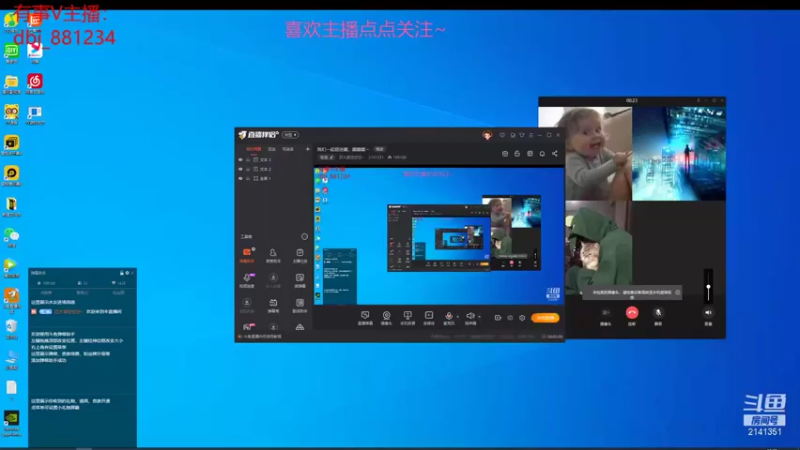
Task: Click the edit button beside room title
Action: [379, 149]
